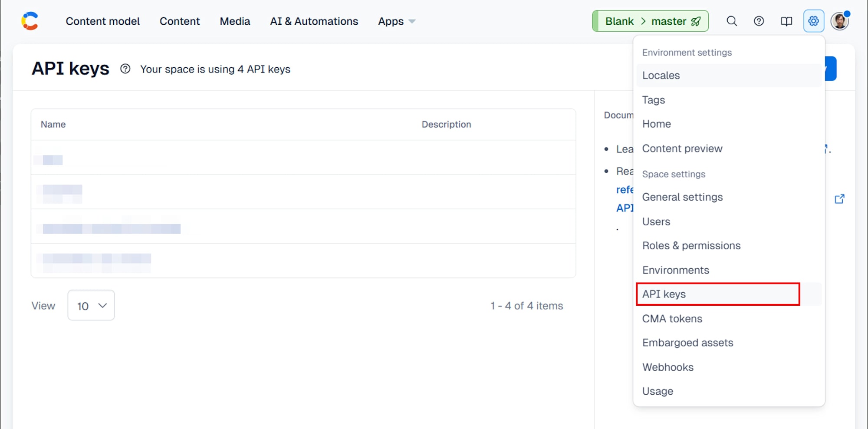Open the Blank master environment switcher
Viewport: 868px width, 429px height.
tap(650, 21)
